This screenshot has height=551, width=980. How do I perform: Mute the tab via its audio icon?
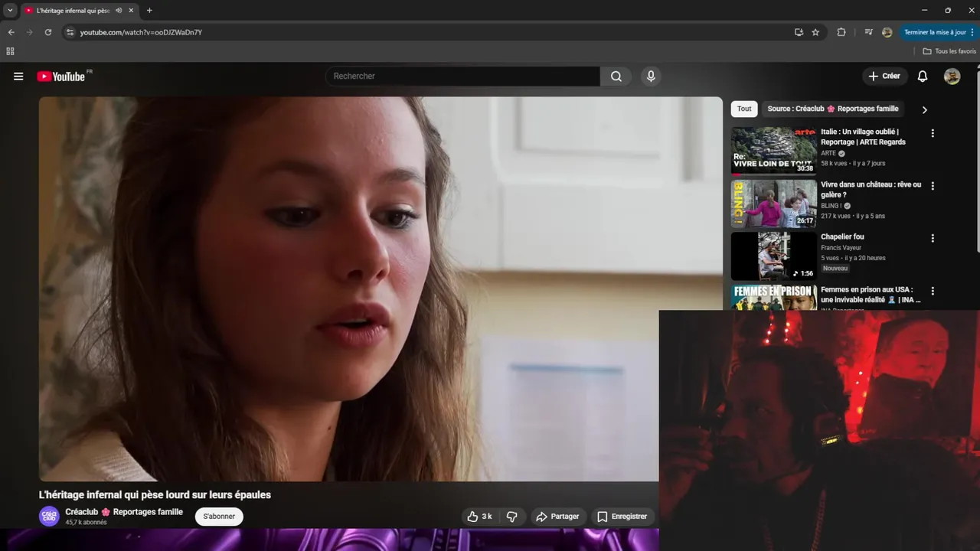[119, 11]
